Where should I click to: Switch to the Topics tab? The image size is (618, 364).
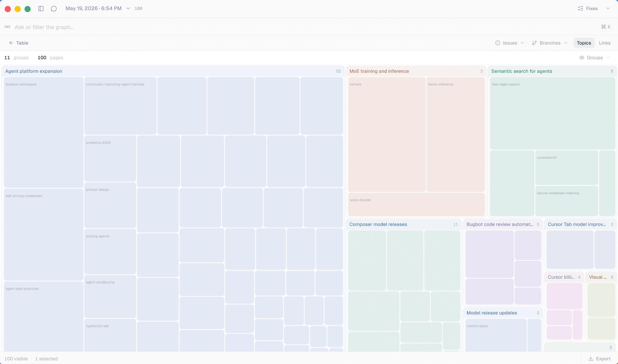[x=584, y=43]
